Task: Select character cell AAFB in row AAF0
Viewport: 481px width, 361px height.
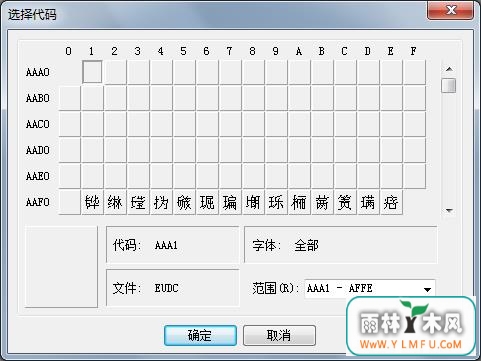Action: [322, 202]
